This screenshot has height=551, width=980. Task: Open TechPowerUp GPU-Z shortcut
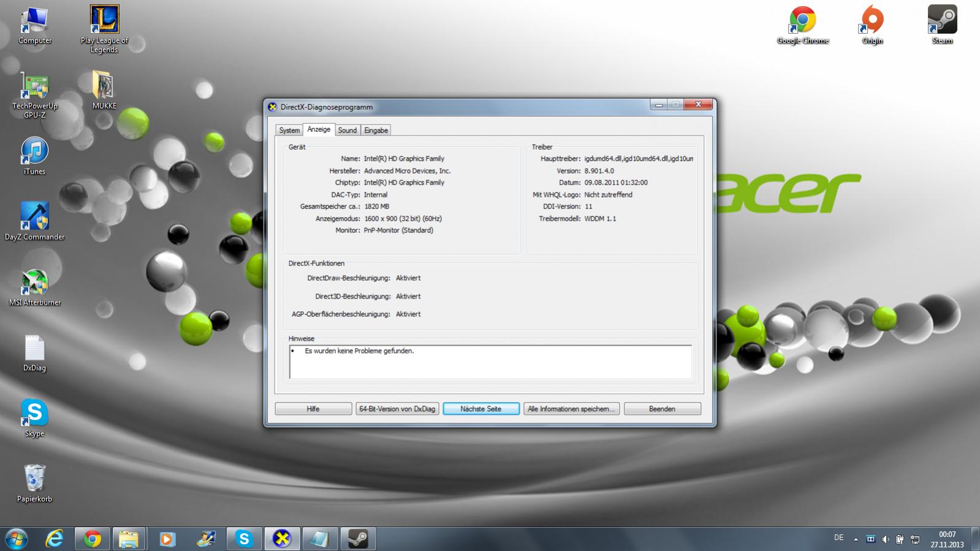(x=34, y=95)
